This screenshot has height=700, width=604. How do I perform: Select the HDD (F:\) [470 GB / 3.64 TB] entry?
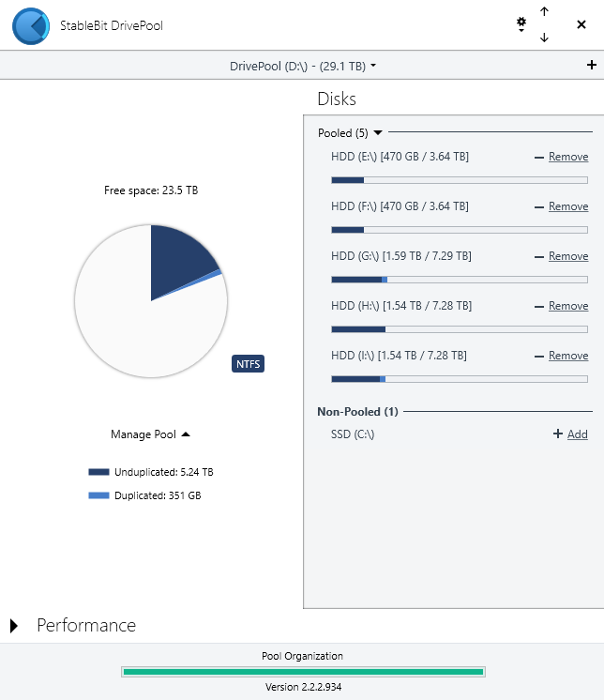tap(400, 206)
